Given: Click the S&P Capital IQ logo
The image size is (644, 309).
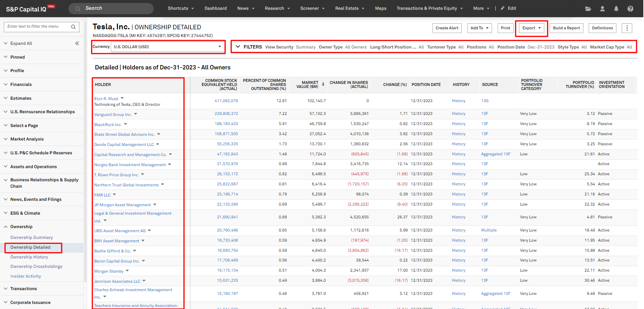Looking at the screenshot, I should (30, 9).
